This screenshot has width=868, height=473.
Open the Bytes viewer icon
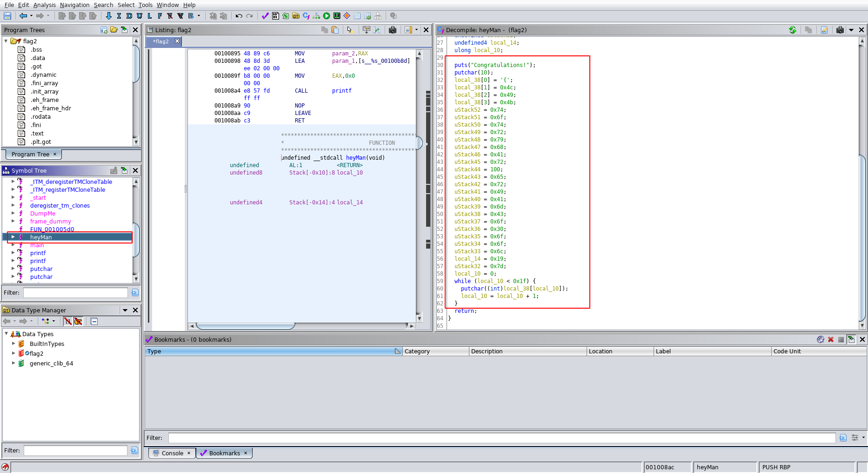point(275,16)
